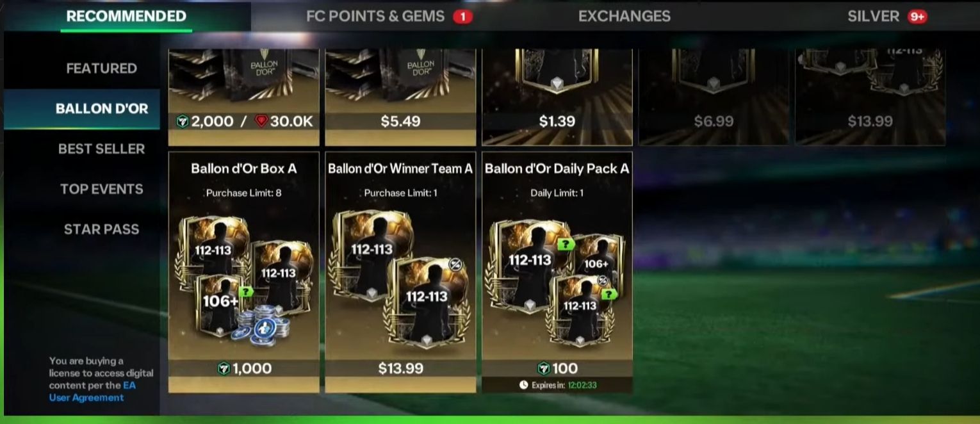The width and height of the screenshot is (980, 424).
Task: Switch to the Exchanges tab
Action: tap(624, 16)
